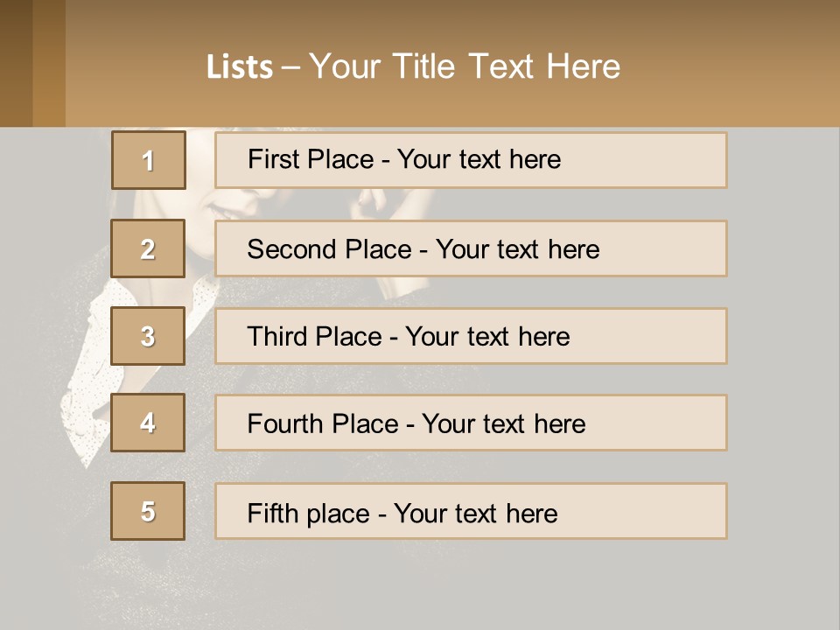Click the empty gray area below the fifth box
840x630 pixels.
pyautogui.click(x=471, y=582)
